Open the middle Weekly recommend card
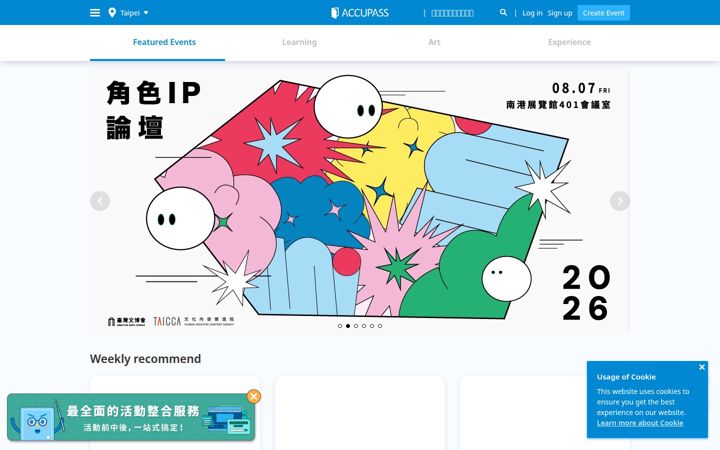Viewport: 720px width, 450px height. 360,412
